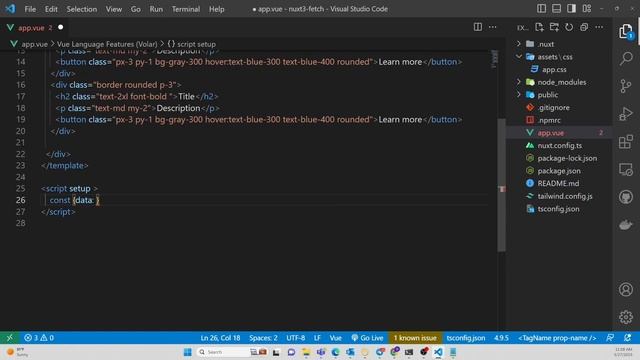This screenshot has height=360, width=640.
Task: Change indentation via Spaces: 2
Action: 263,338
